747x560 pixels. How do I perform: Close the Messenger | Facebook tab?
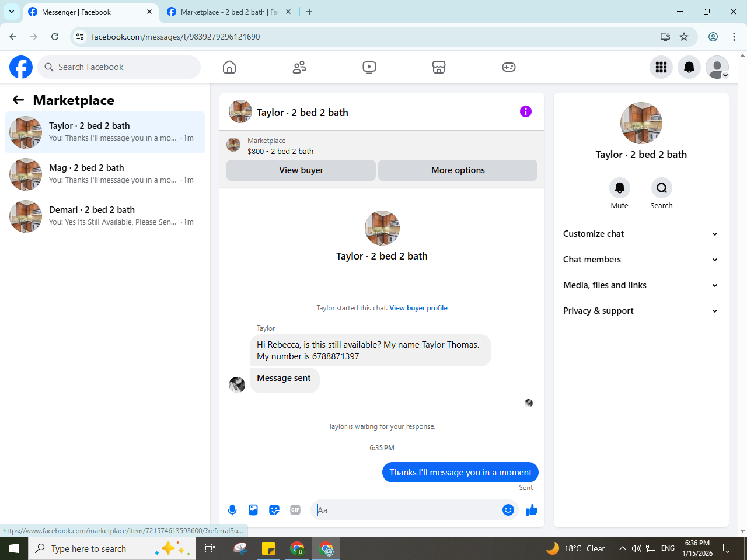click(149, 12)
